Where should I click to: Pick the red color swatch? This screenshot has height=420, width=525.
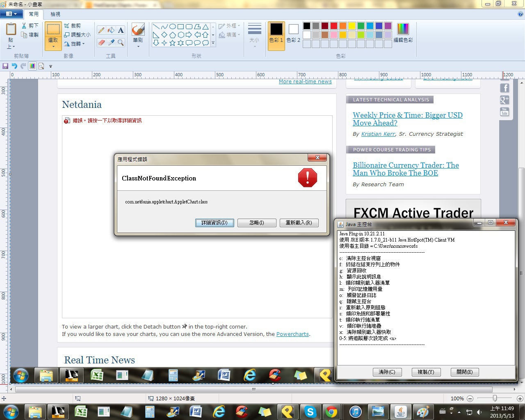click(334, 26)
